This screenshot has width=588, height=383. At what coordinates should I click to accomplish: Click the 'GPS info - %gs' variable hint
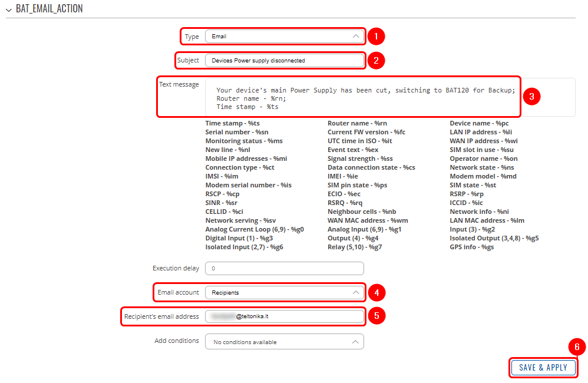[471, 247]
